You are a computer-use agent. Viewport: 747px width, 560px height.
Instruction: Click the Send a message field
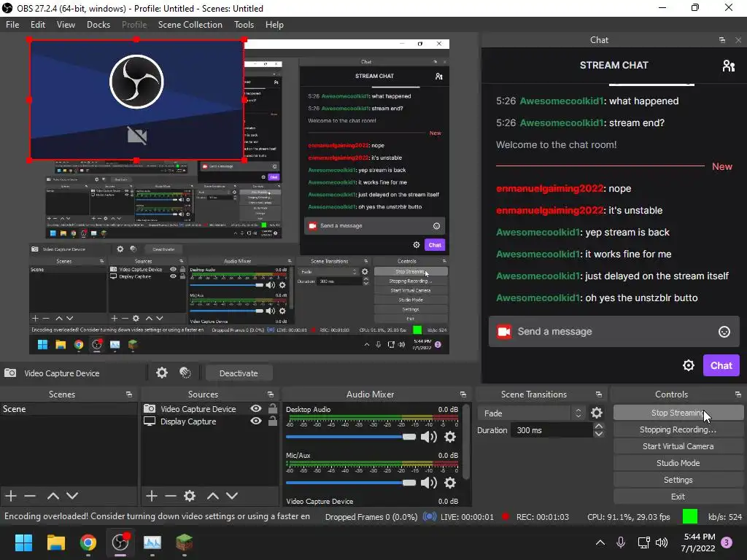pos(614,332)
